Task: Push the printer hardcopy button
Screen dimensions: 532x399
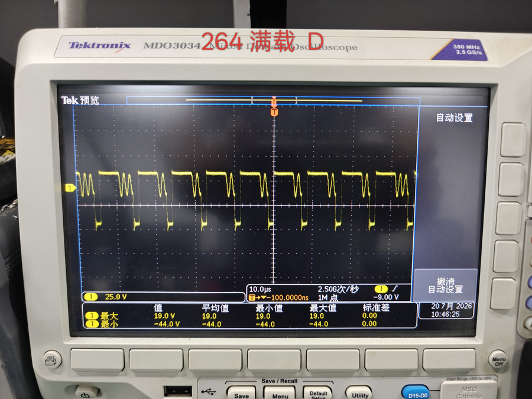Action: pos(52,361)
